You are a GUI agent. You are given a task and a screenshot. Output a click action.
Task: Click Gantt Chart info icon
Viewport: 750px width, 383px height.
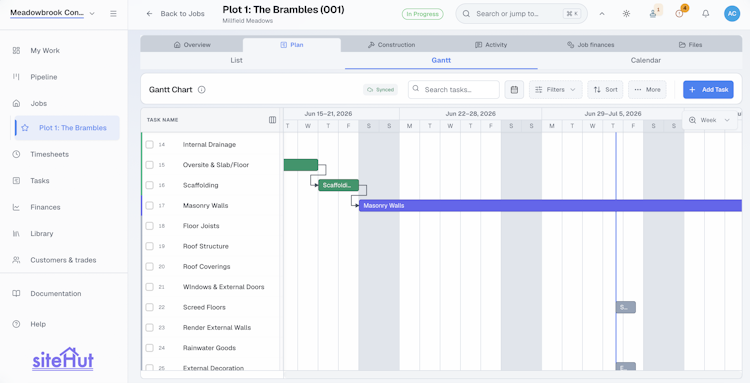(202, 89)
